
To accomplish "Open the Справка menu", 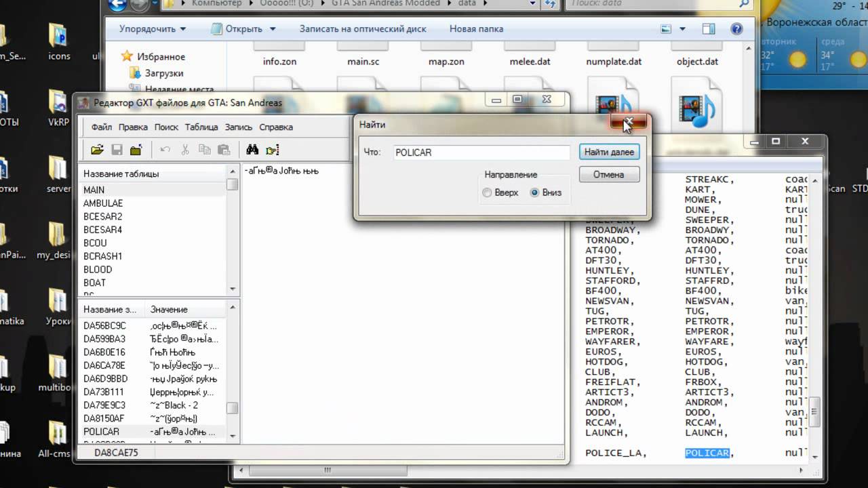I will pyautogui.click(x=276, y=127).
